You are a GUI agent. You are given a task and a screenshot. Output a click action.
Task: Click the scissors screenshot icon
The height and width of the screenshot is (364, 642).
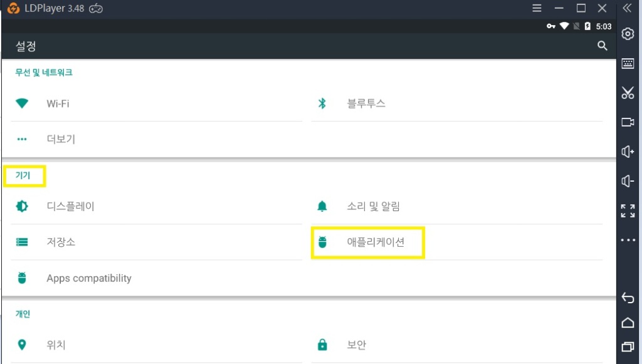click(628, 93)
